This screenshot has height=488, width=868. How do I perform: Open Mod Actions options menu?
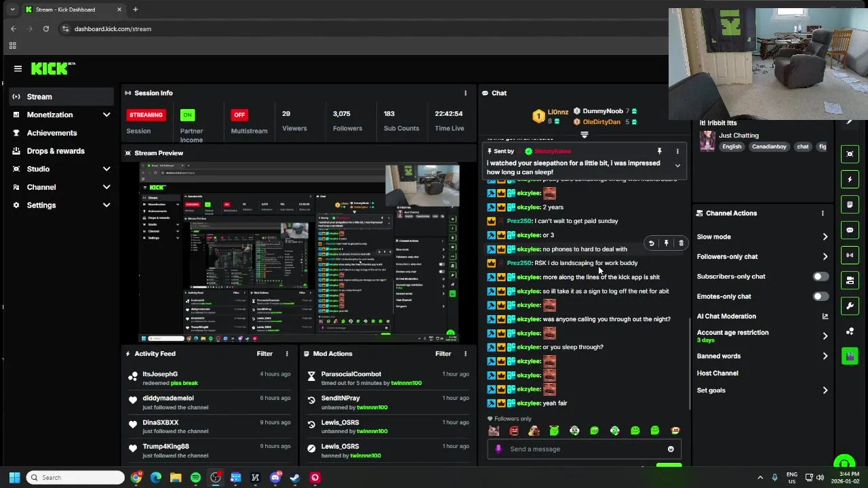(465, 354)
